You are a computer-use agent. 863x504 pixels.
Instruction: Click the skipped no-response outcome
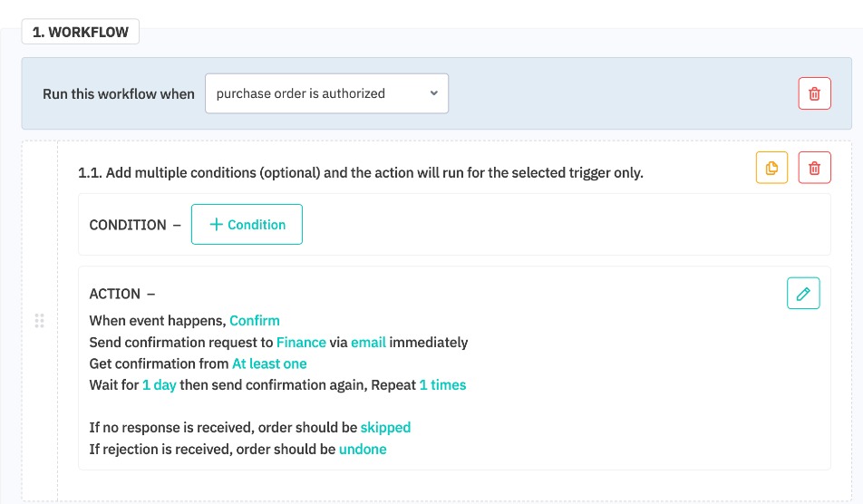click(x=385, y=427)
